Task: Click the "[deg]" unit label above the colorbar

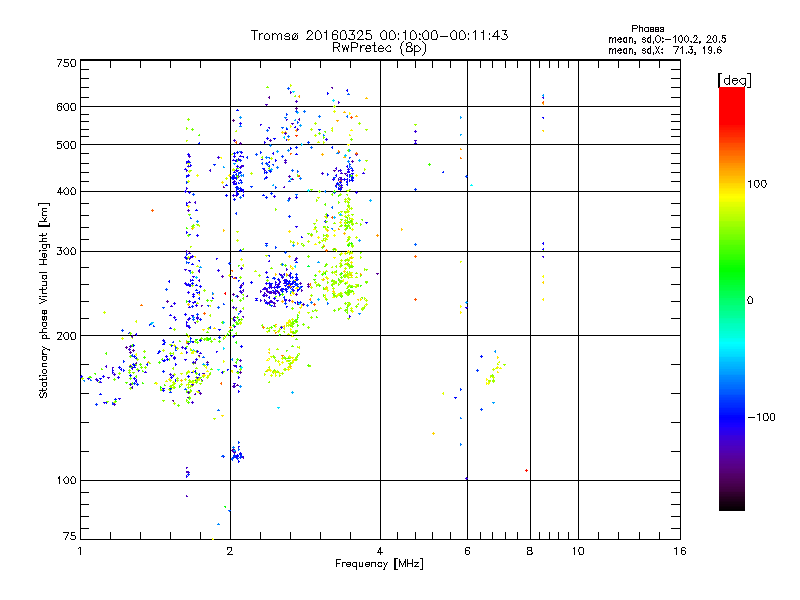Action: coord(734,80)
